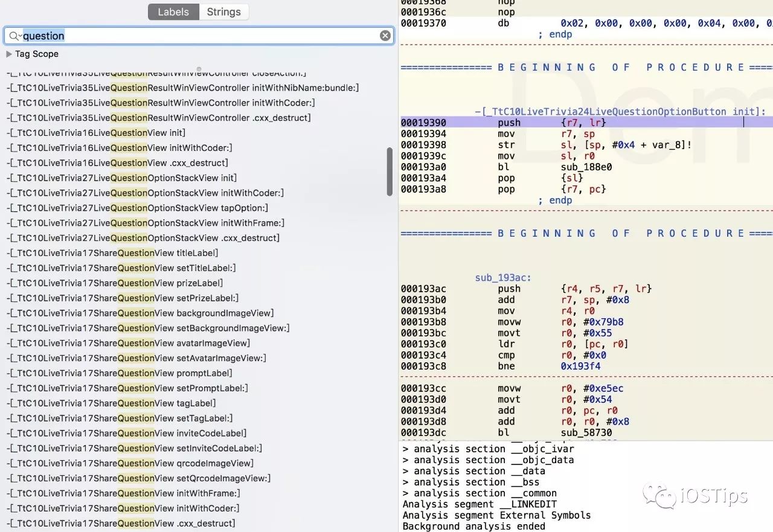Select LiveQuestionResultWinViewController .cxx_destruct label
This screenshot has height=532, width=773.
point(159,118)
